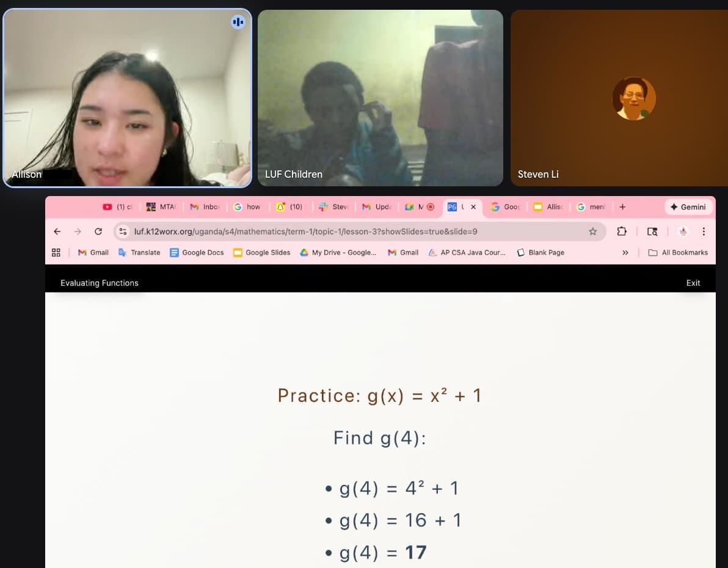Open the Google Docs bookmark
This screenshot has height=568, width=728.
(197, 253)
